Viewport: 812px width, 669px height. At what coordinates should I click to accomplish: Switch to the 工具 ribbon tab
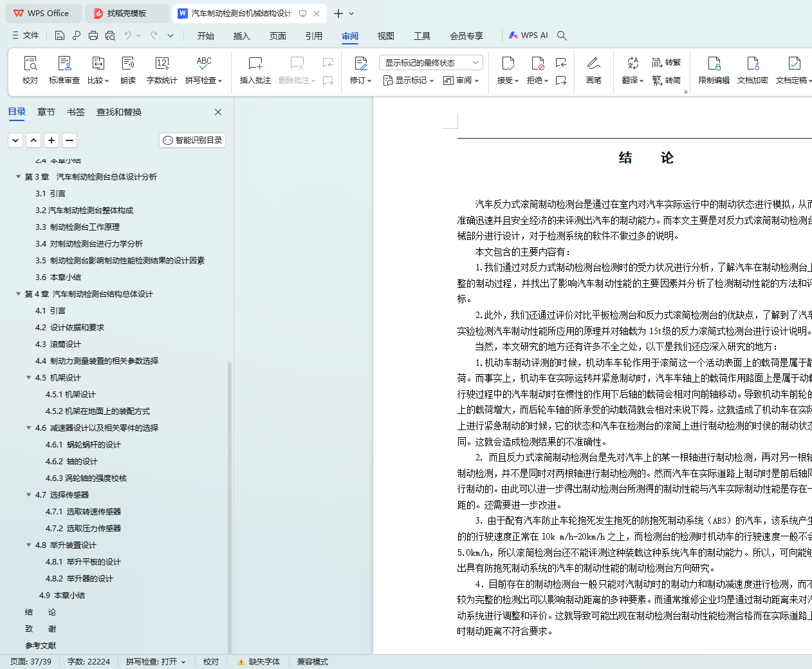click(x=422, y=36)
